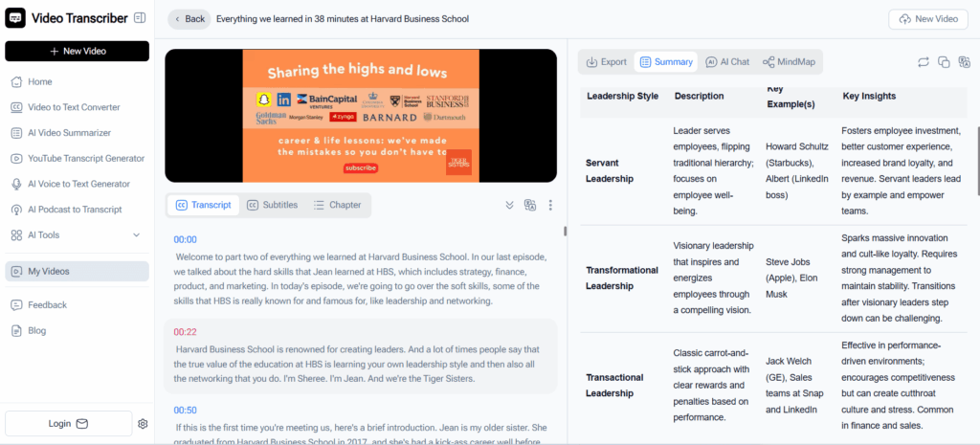The width and height of the screenshot is (980, 445).
Task: Click the Video Transcriber logo icon
Action: coord(15,18)
